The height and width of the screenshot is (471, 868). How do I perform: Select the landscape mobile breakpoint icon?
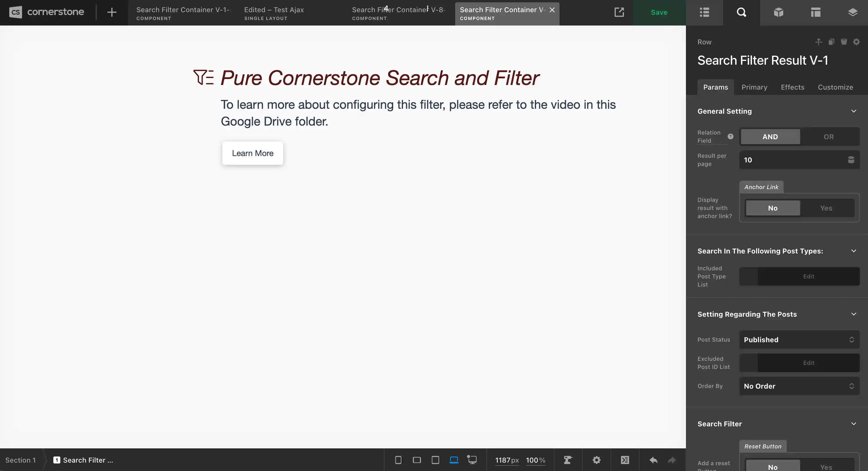point(417,460)
